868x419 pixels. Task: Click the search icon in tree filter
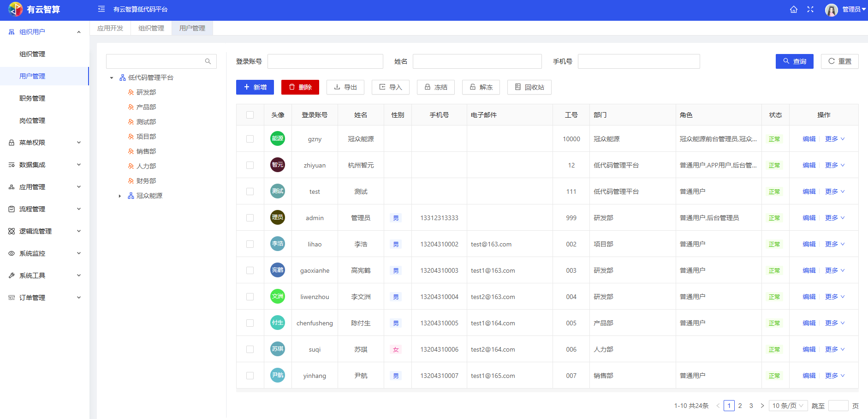(208, 61)
